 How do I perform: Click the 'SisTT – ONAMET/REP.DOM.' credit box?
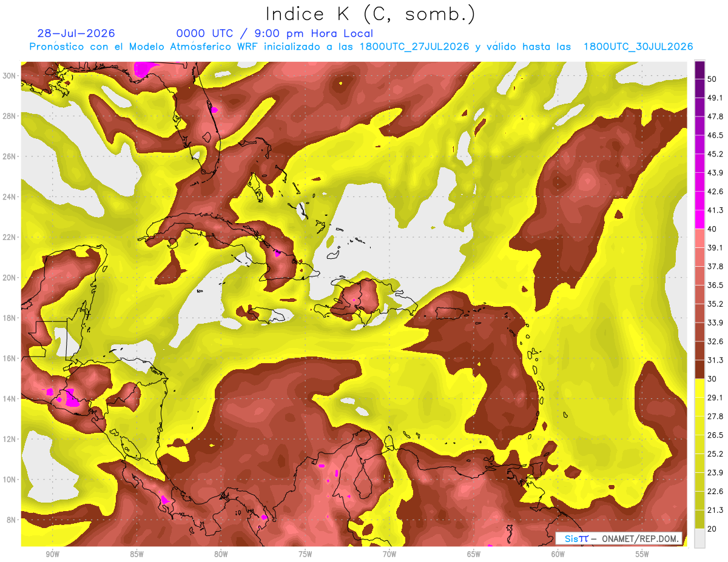pos(618,538)
